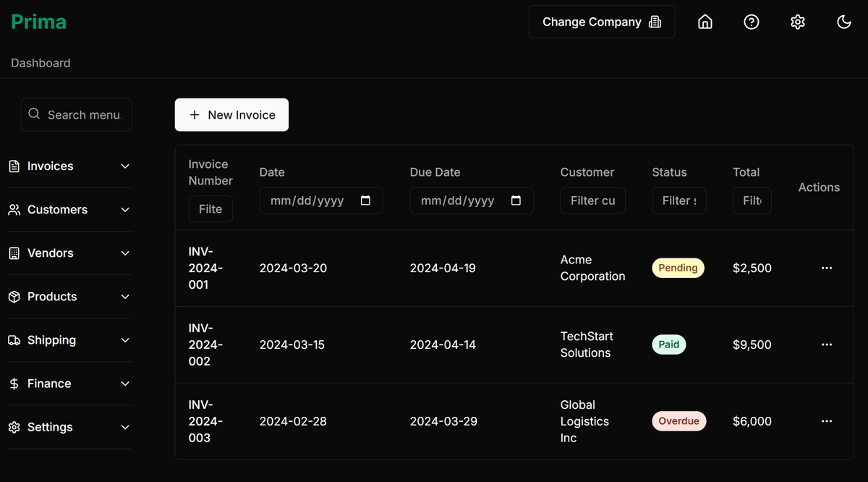Click the home icon in header

pos(705,22)
